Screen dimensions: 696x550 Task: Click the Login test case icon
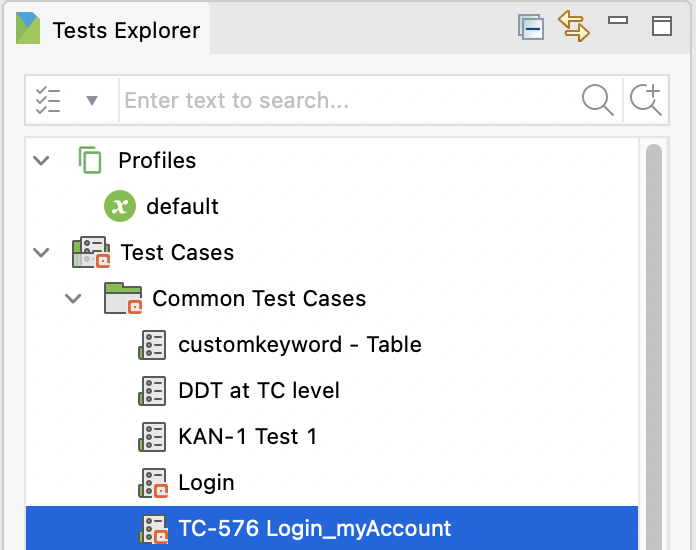coord(152,483)
